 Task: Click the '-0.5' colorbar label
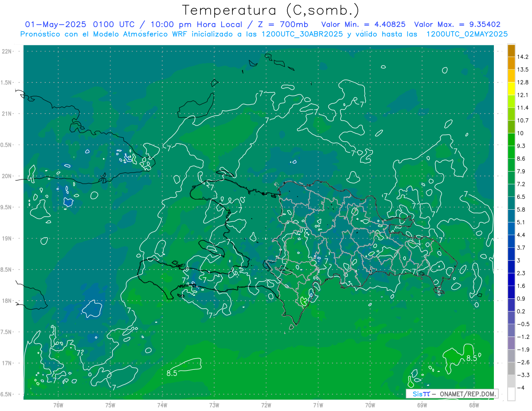click(523, 325)
